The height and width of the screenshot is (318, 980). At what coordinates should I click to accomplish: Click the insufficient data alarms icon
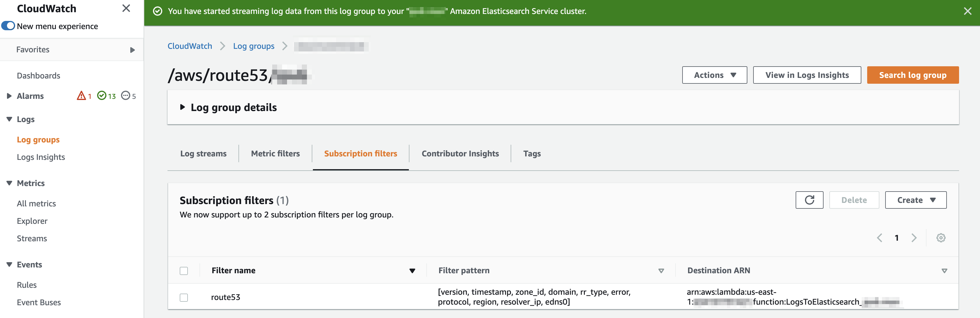(x=126, y=95)
